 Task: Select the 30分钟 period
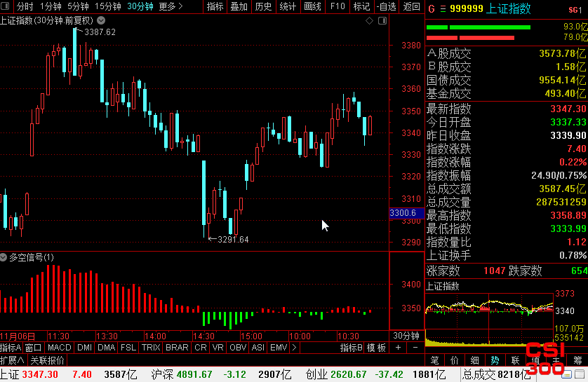pos(140,6)
